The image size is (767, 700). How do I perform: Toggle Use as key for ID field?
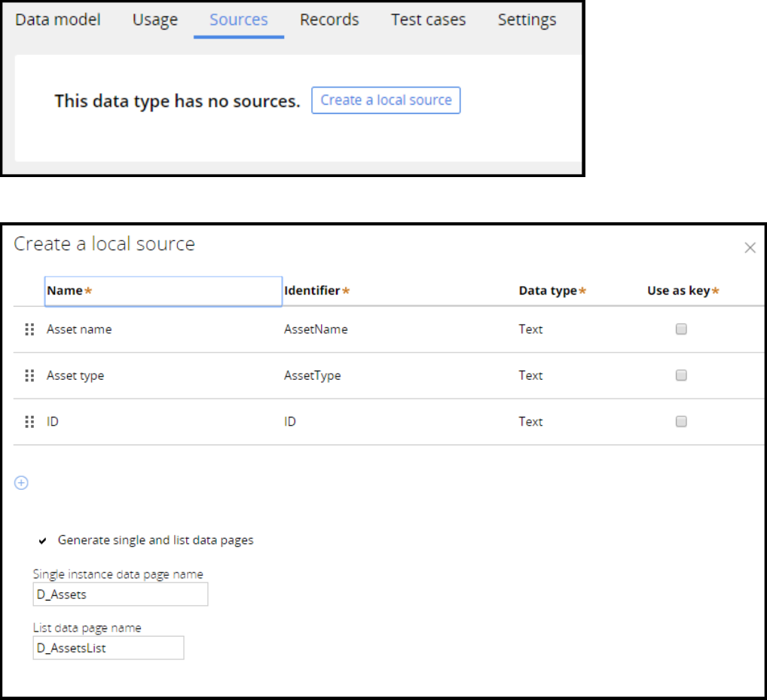681,421
